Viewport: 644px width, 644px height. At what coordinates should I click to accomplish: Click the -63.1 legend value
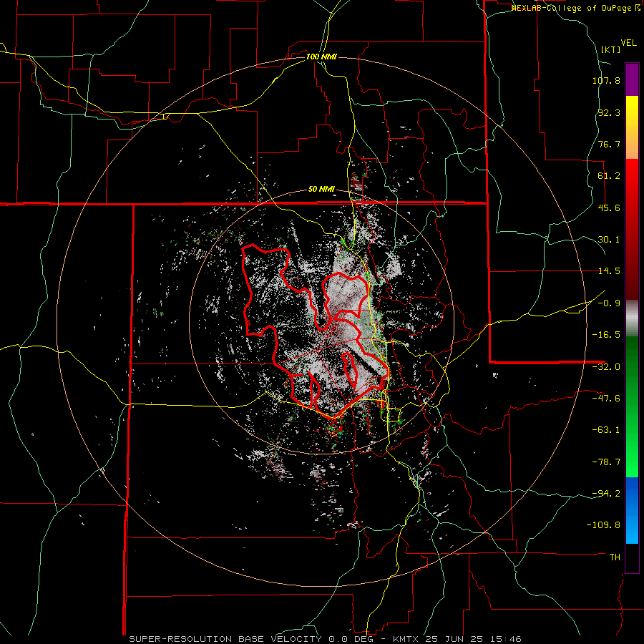coord(606,430)
